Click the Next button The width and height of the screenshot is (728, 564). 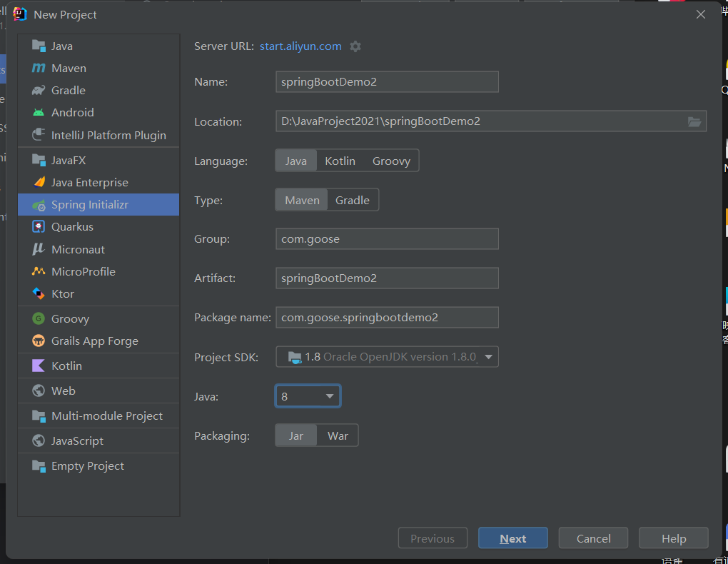click(513, 538)
